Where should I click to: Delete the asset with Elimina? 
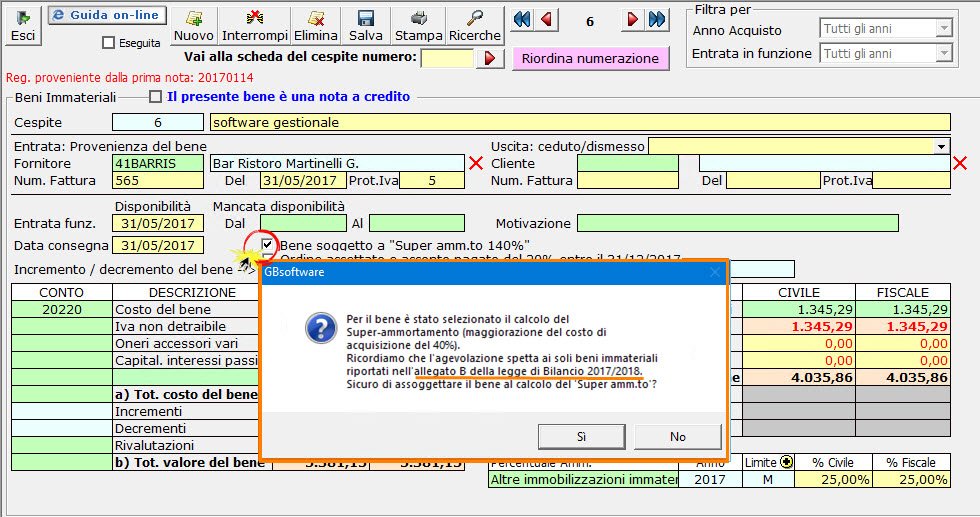316,26
